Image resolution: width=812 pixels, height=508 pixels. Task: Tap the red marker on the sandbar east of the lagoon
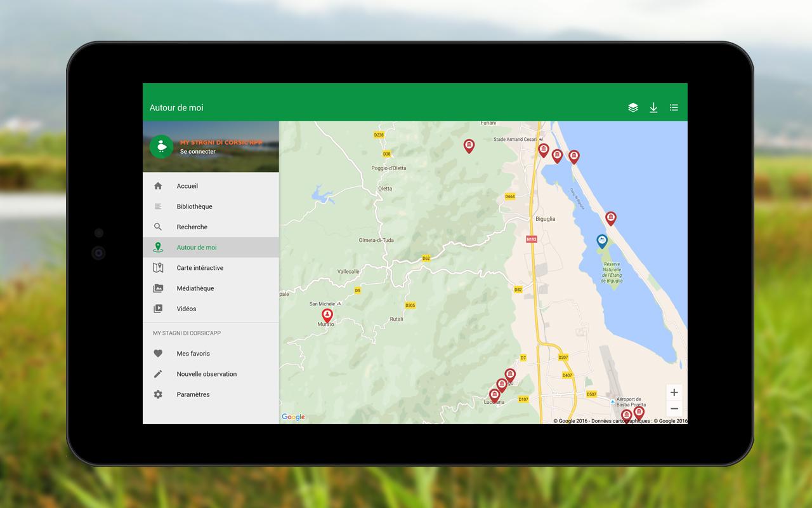[610, 219]
